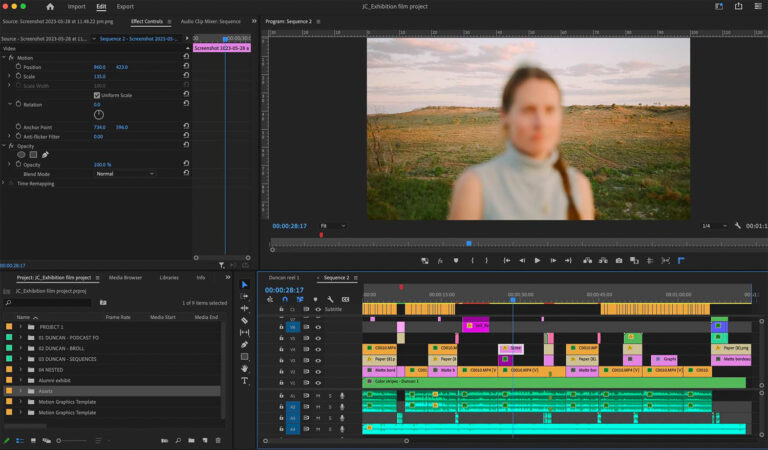This screenshot has height=450, width=768.
Task: Select opacity free draw bezier pen mask
Action: [x=45, y=155]
